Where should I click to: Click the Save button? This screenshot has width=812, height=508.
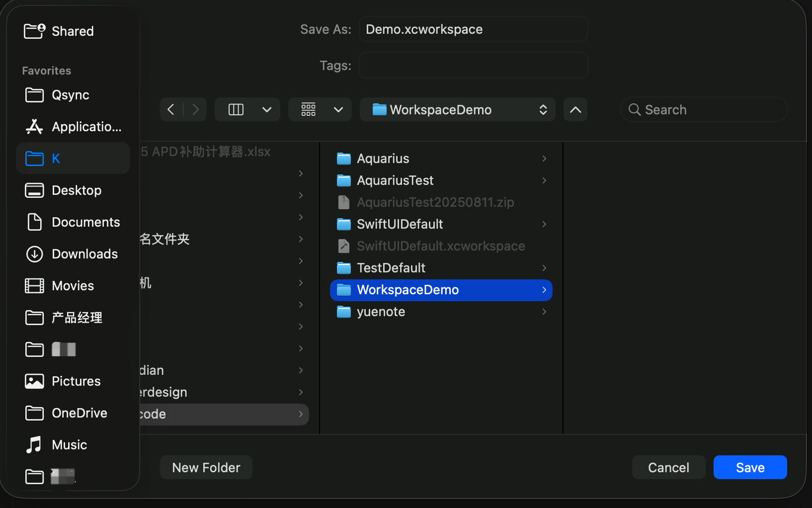pyautogui.click(x=750, y=467)
